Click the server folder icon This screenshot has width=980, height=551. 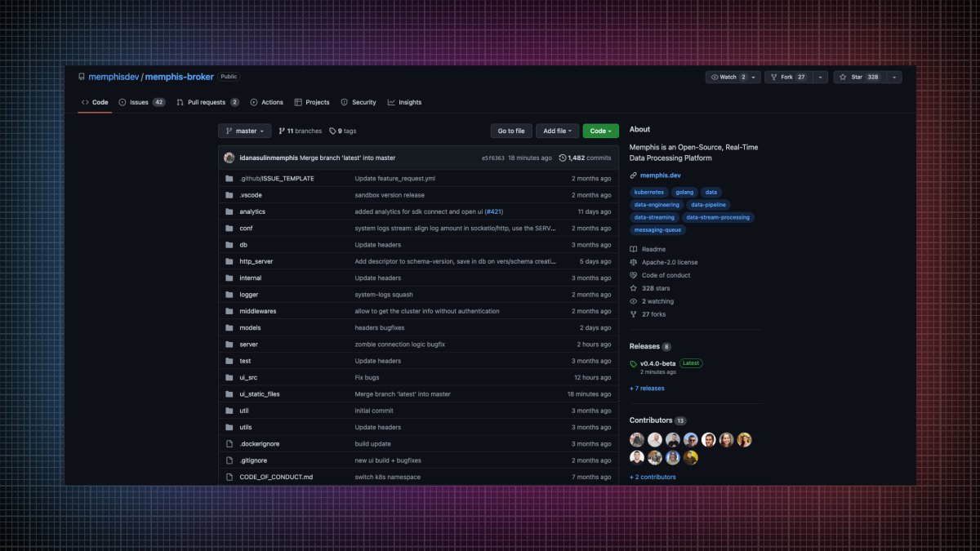(229, 344)
